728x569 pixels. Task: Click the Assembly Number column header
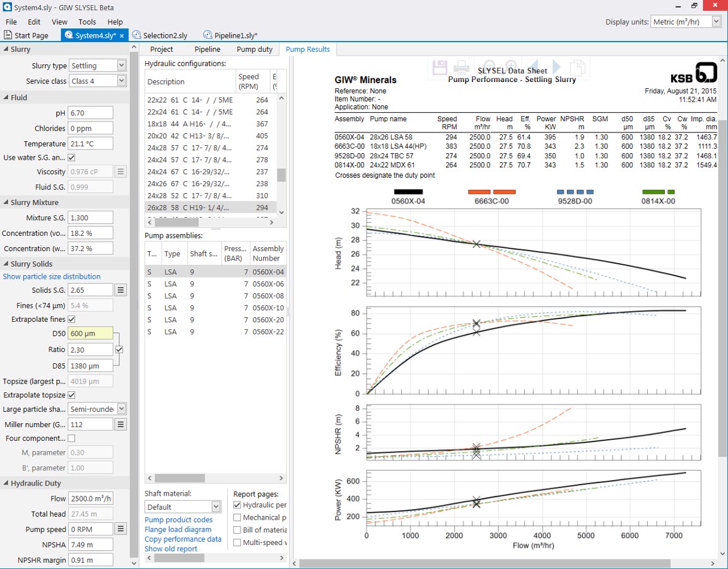[x=268, y=254]
